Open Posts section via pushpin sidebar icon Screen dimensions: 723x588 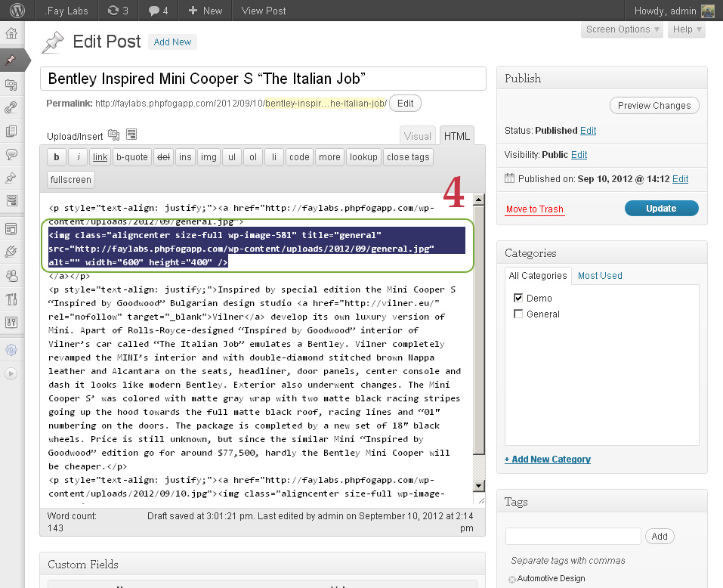tap(11, 60)
